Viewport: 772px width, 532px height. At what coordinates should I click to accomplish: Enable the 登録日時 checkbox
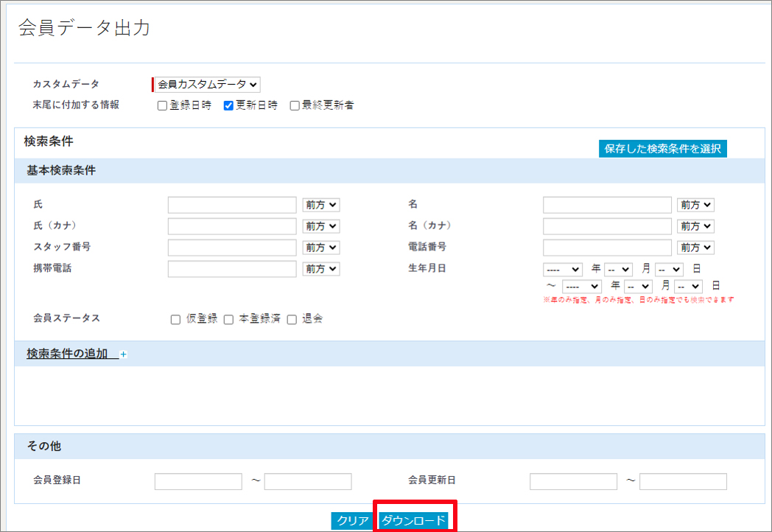[x=162, y=106]
